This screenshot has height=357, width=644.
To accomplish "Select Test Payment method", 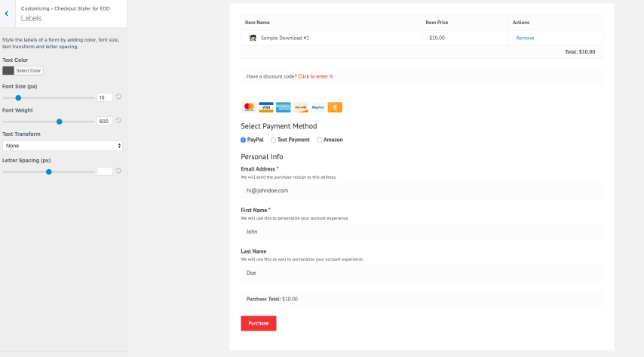I will (x=273, y=140).
